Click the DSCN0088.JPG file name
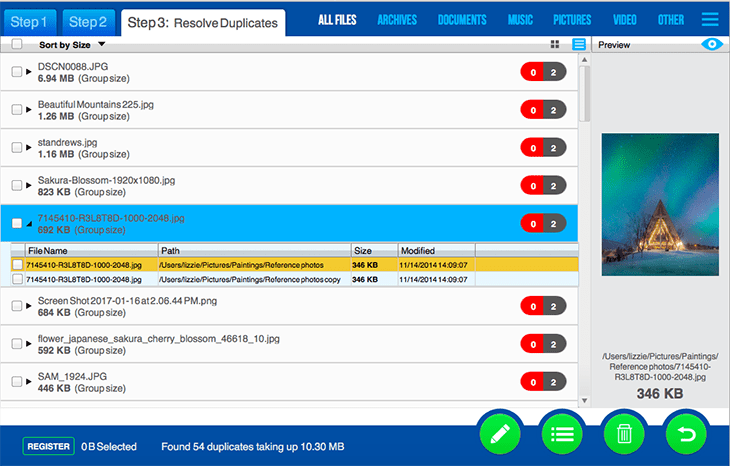The image size is (730, 466). (73, 67)
